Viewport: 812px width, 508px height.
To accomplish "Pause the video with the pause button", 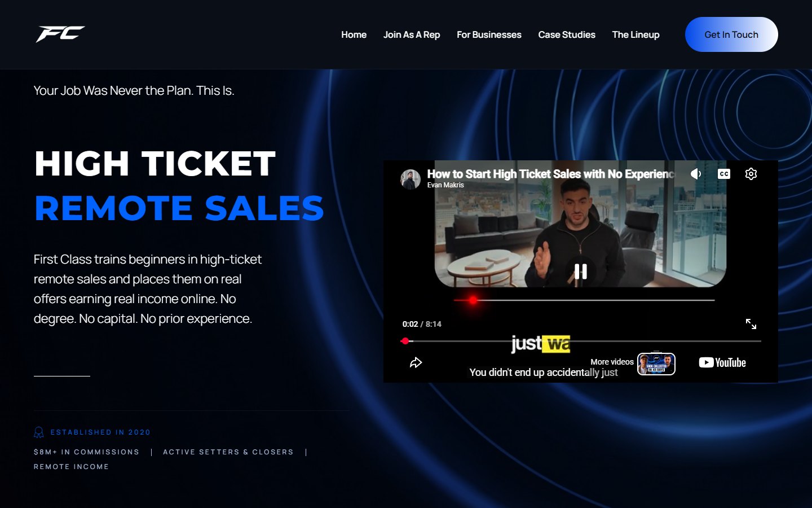I will (581, 271).
